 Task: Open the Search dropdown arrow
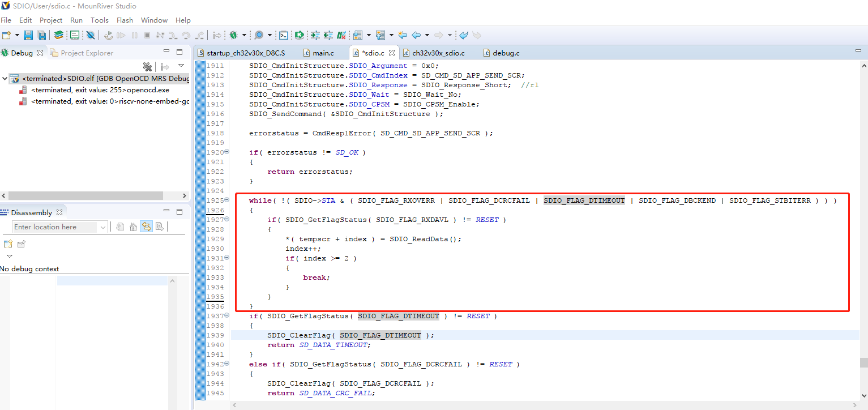point(270,35)
